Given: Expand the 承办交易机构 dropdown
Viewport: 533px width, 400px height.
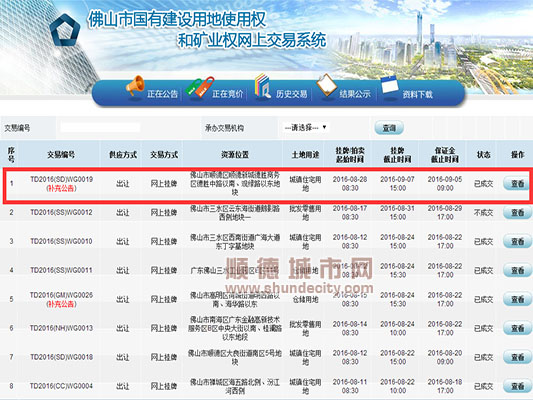Looking at the screenshot, I should (x=305, y=127).
